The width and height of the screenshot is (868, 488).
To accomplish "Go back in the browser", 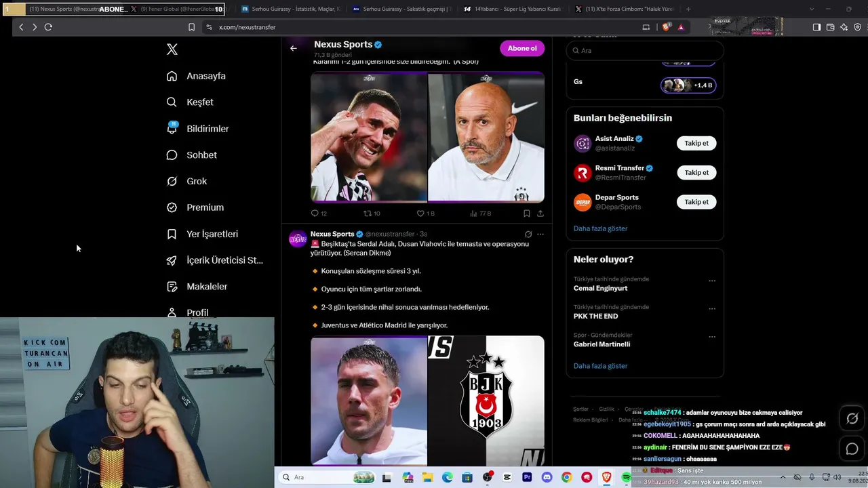I will point(21,27).
